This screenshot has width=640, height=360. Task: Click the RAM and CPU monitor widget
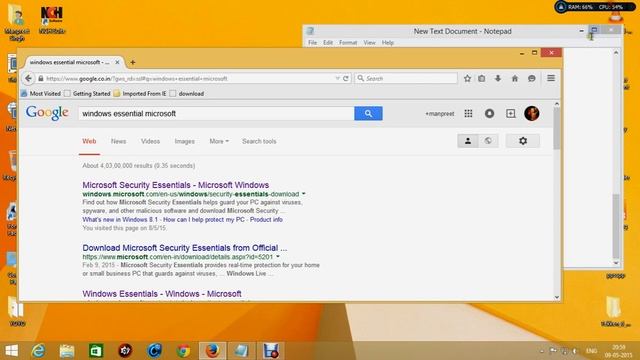tap(595, 7)
